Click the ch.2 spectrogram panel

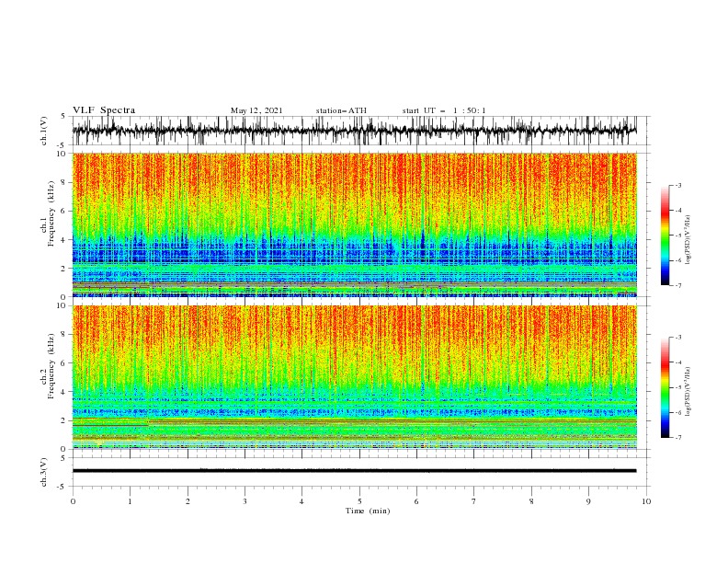[355, 377]
